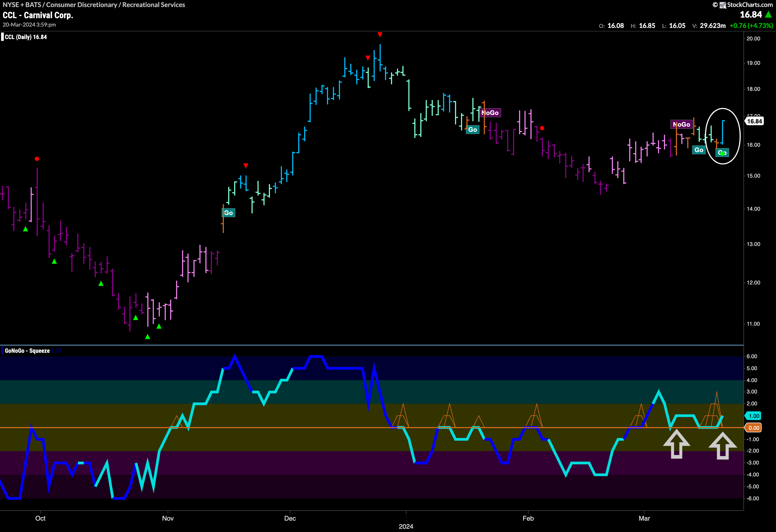This screenshot has width=776, height=532.
Task: Click the -6.00 oscillator axis label
Action: point(752,499)
